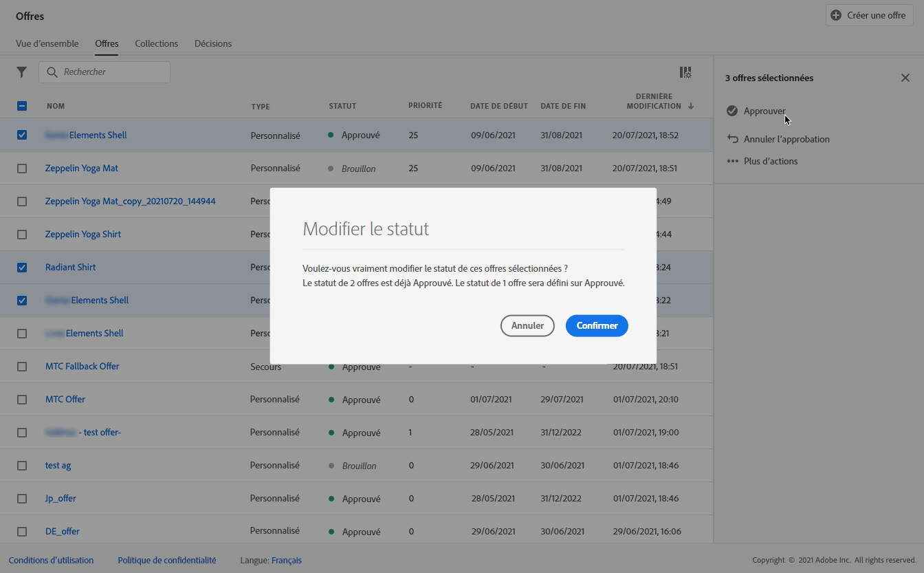
Task: Open the Zeppelin Yoga Shirt offer
Action: (83, 235)
